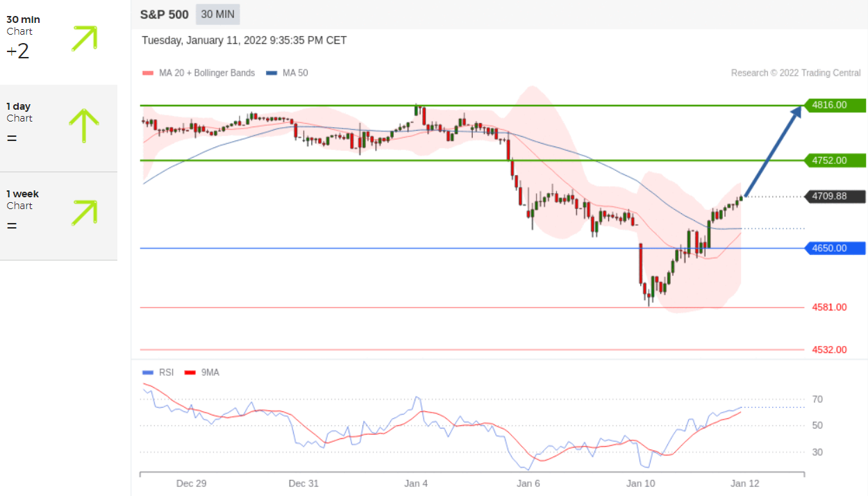This screenshot has height=496, width=868.
Task: Select the 30 min chart panel
Action: pyautogui.click(x=58, y=42)
